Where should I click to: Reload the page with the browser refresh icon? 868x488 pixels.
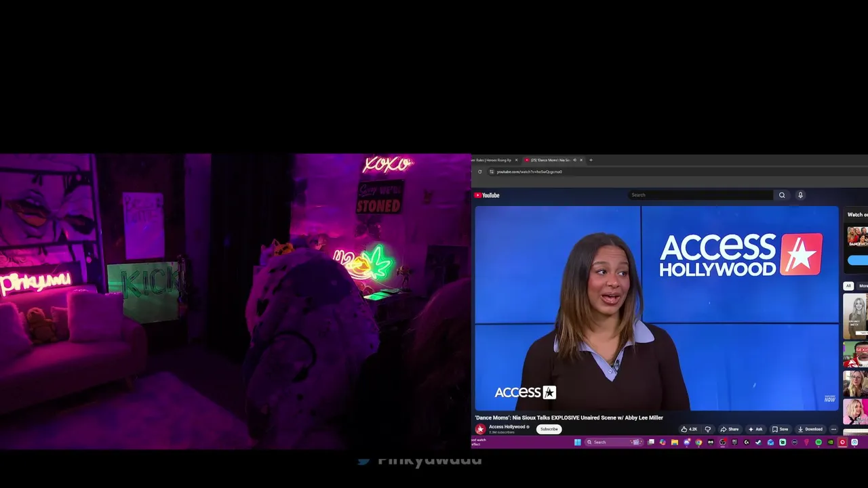click(x=479, y=171)
